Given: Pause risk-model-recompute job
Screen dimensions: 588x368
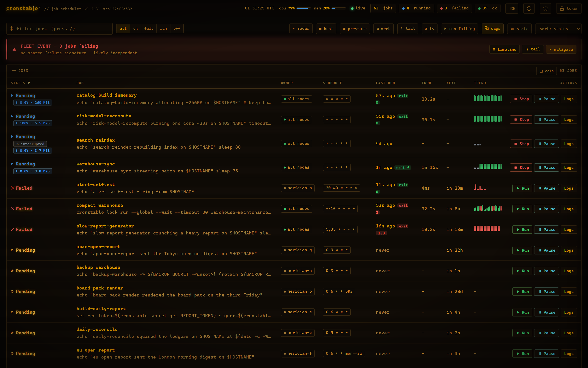Looking at the screenshot, I should [x=547, y=120].
